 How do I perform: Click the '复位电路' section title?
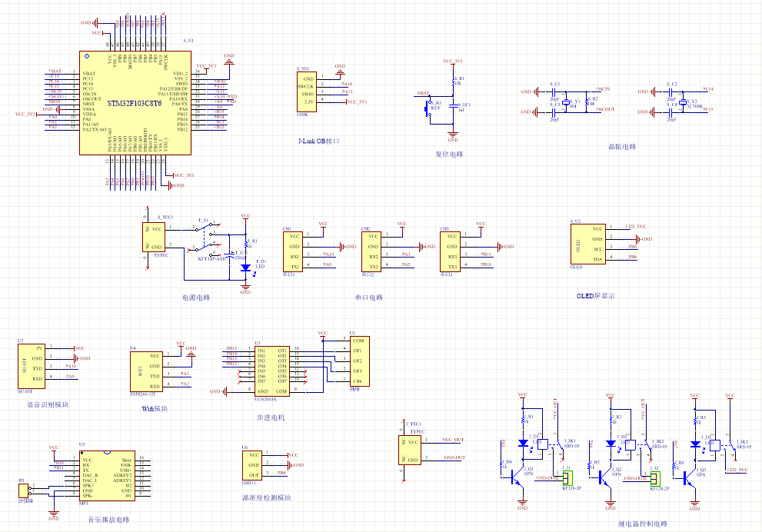(x=449, y=154)
